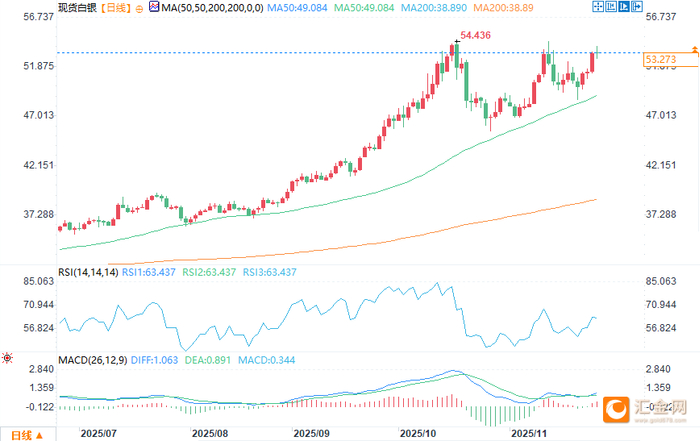The width and height of the screenshot is (700, 441).
Task: Activate the crosshair cursor tool icon
Action: point(598,6)
